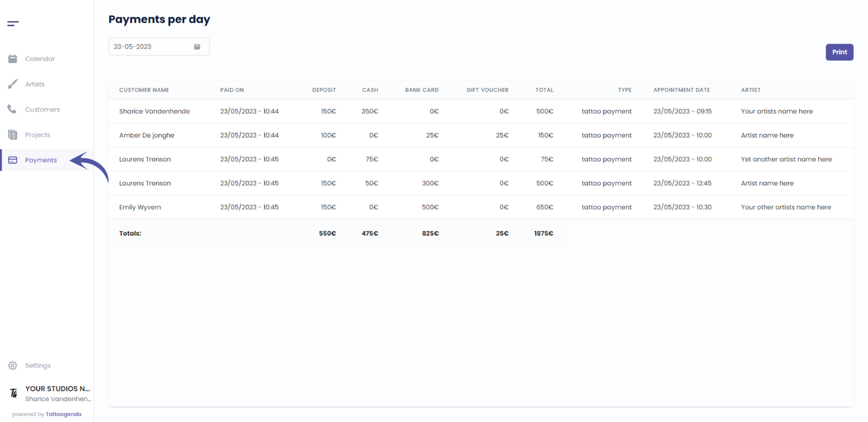Click 'Your artists name here' artist cell
This screenshot has height=422, width=868.
click(x=777, y=111)
